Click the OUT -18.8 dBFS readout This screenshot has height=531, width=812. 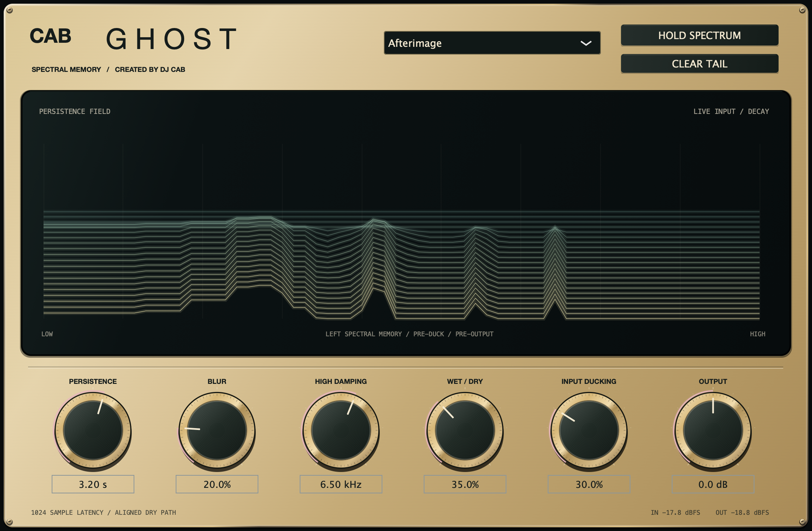pos(742,513)
